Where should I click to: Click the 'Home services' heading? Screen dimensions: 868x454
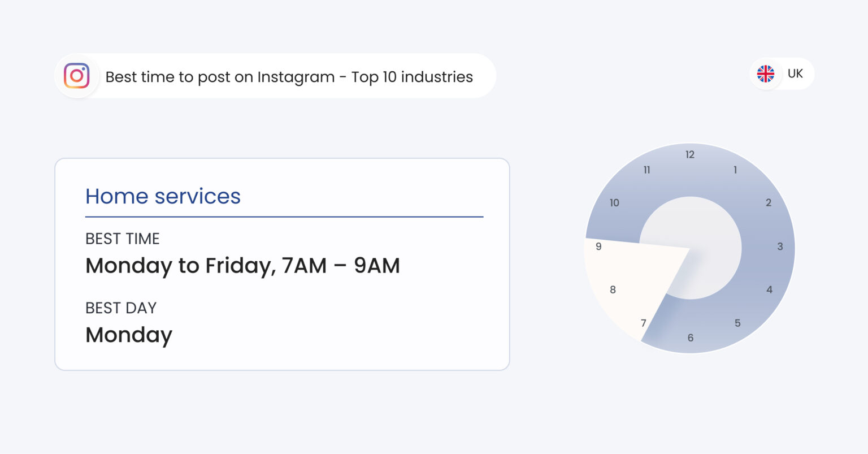(x=163, y=196)
